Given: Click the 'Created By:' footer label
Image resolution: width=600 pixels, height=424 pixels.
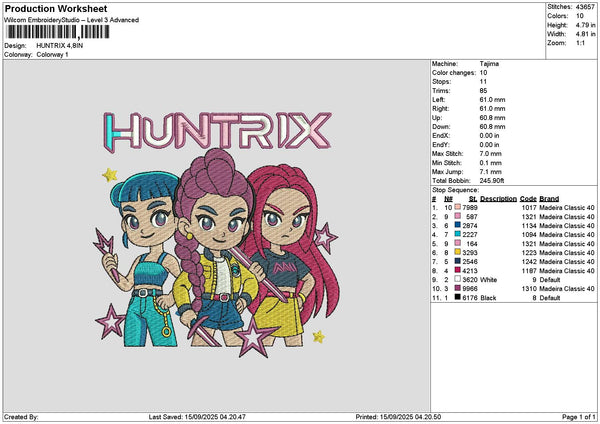Looking at the screenshot, I should (21, 417).
